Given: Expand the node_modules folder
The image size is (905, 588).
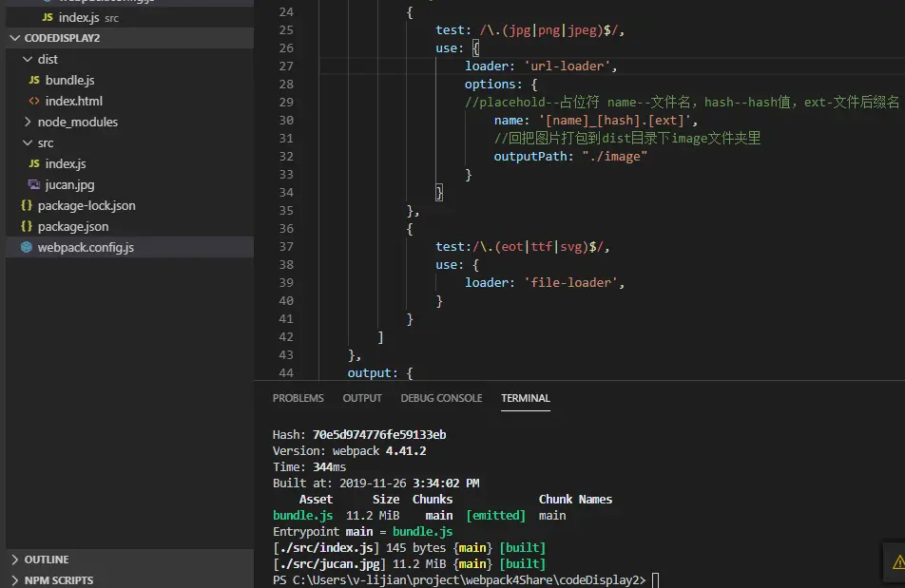Looking at the screenshot, I should pos(28,122).
